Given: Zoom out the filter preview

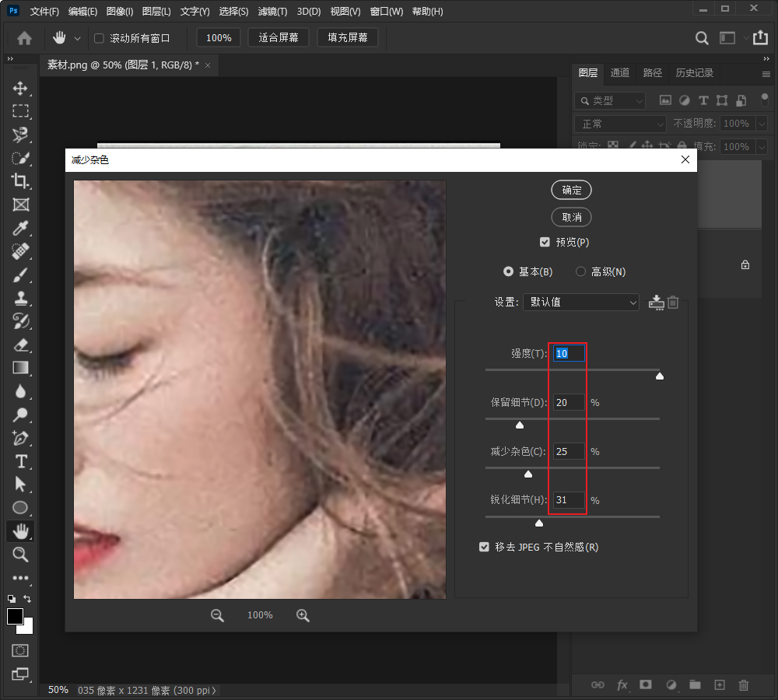Looking at the screenshot, I should coord(217,616).
